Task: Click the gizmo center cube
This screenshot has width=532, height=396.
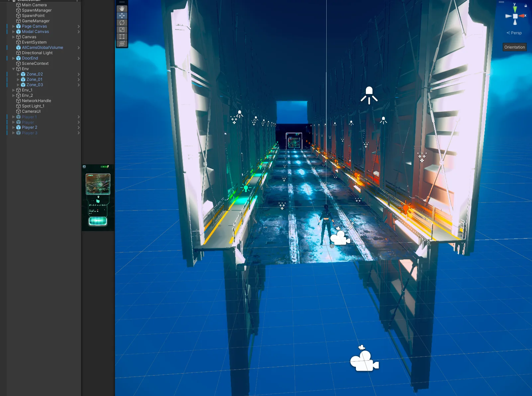Action: (515, 16)
